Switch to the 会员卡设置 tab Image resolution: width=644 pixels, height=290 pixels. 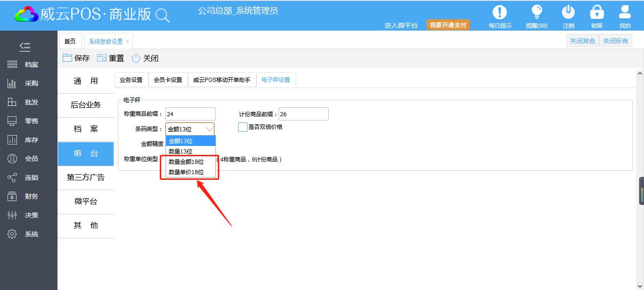(168, 80)
